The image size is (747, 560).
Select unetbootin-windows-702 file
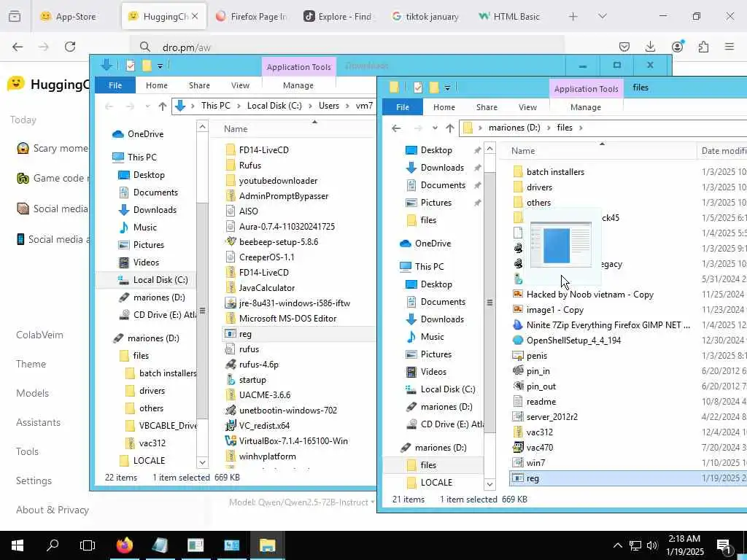(287, 411)
